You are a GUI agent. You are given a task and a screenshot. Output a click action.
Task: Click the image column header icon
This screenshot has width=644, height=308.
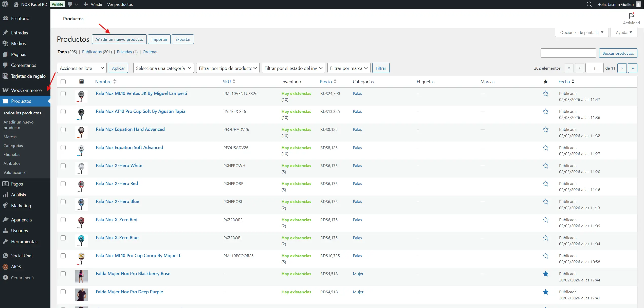click(x=81, y=81)
